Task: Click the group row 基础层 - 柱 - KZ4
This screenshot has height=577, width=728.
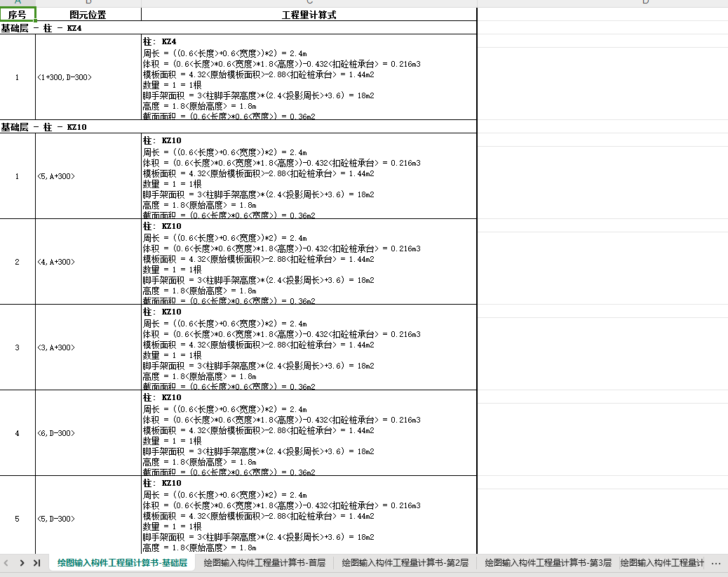Action: coord(238,28)
